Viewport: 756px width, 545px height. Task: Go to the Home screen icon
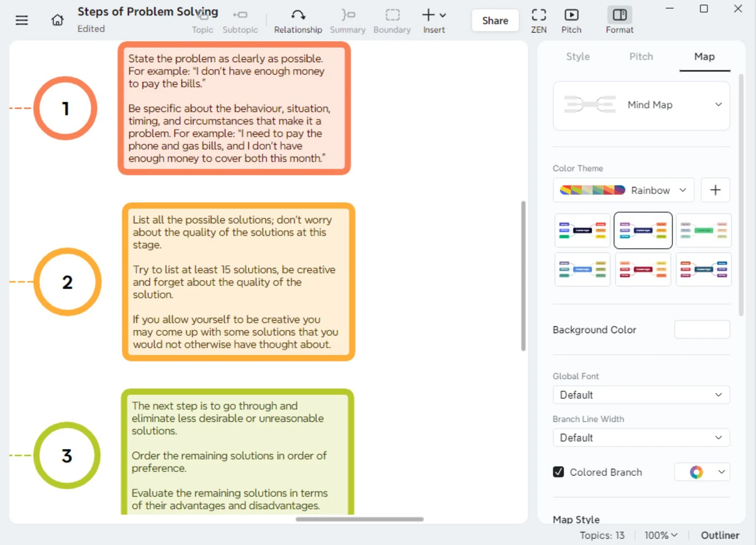(57, 20)
